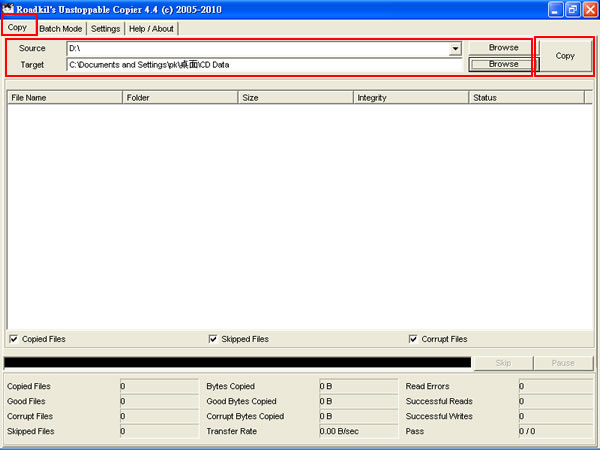Click the Corrupt Files count field in statistics
The height and width of the screenshot is (450, 600).
(159, 416)
